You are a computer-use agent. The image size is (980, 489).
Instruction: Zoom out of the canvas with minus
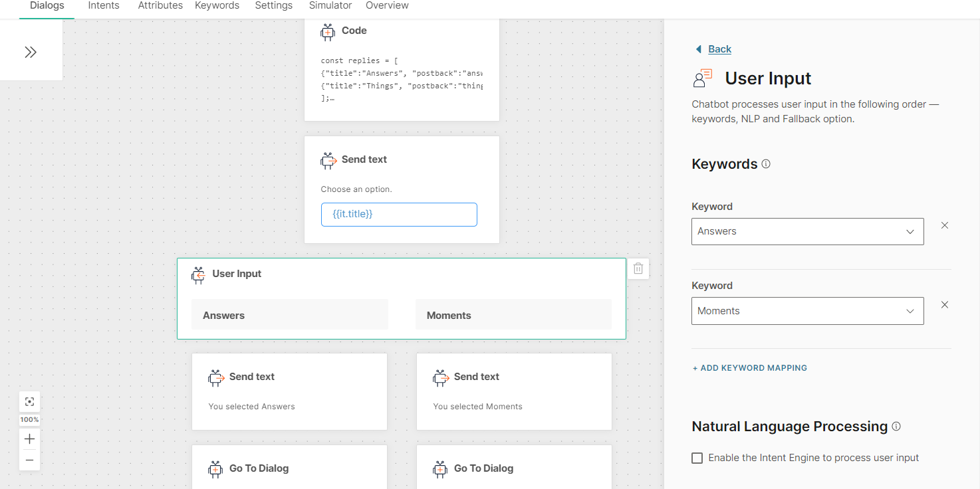(29, 460)
